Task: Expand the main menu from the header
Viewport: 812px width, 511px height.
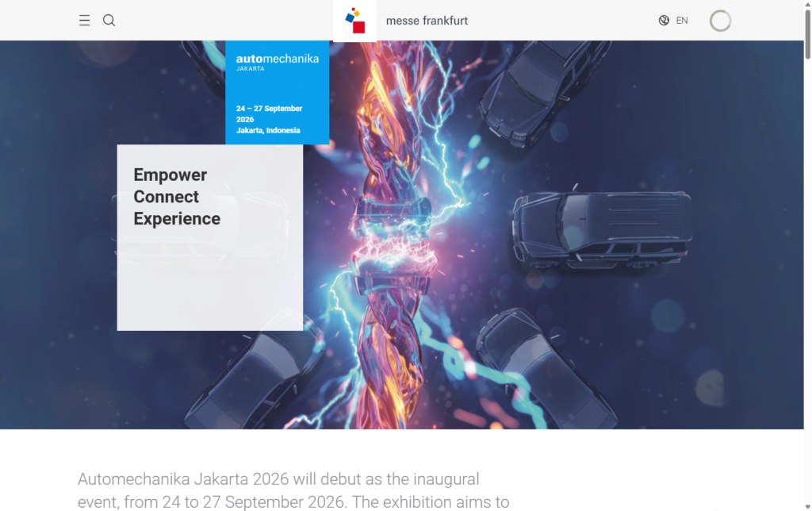Action: coord(84,21)
